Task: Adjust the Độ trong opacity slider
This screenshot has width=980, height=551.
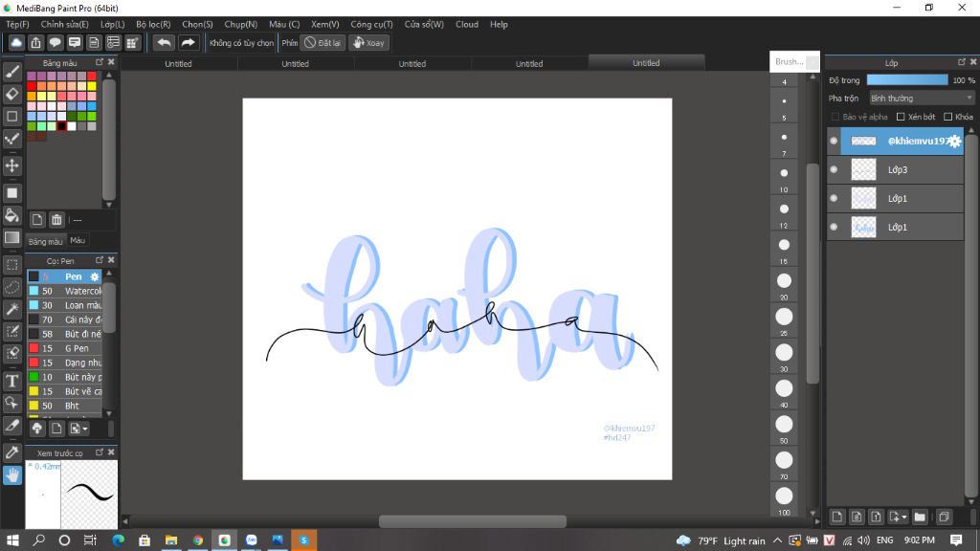Action: pyautogui.click(x=907, y=80)
